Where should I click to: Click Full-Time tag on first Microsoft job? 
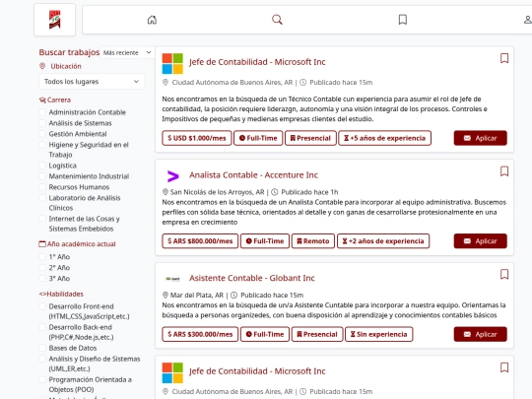point(258,138)
